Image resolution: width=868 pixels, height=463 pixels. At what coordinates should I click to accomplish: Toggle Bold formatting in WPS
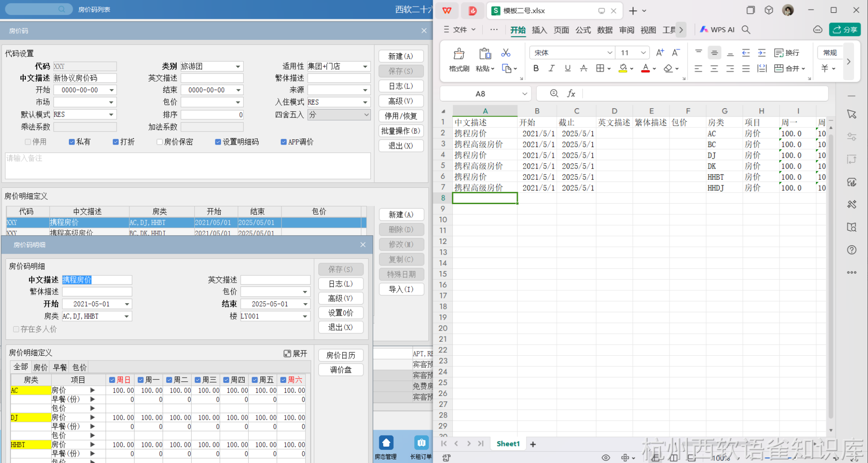pyautogui.click(x=536, y=68)
